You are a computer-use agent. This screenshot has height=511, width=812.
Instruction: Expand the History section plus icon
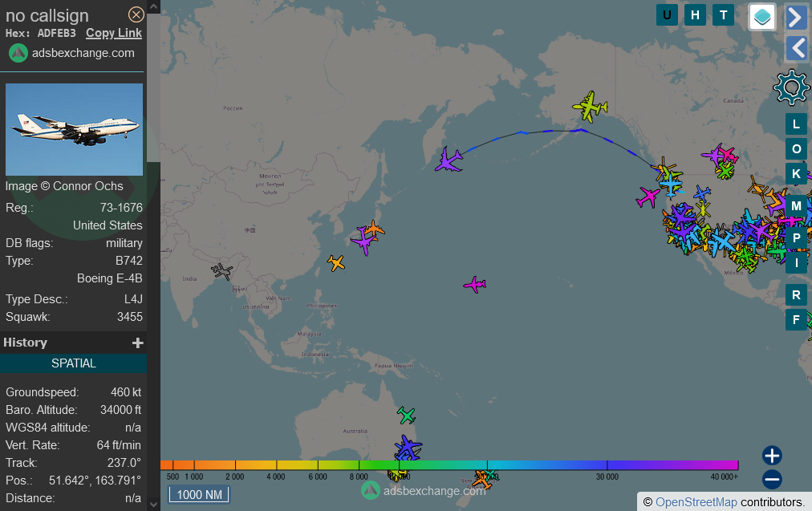pos(138,343)
